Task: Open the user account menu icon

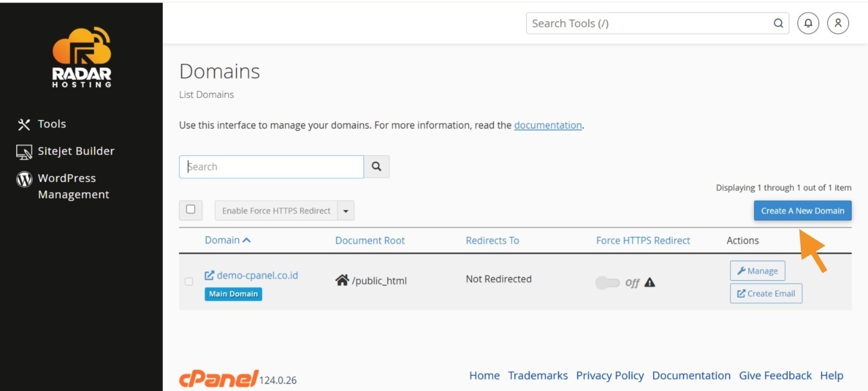Action: tap(838, 23)
